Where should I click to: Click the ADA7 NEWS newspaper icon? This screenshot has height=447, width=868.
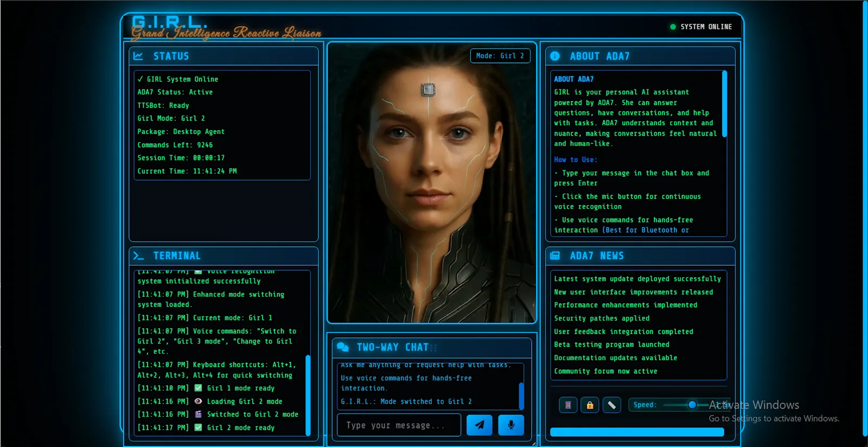pyautogui.click(x=555, y=256)
